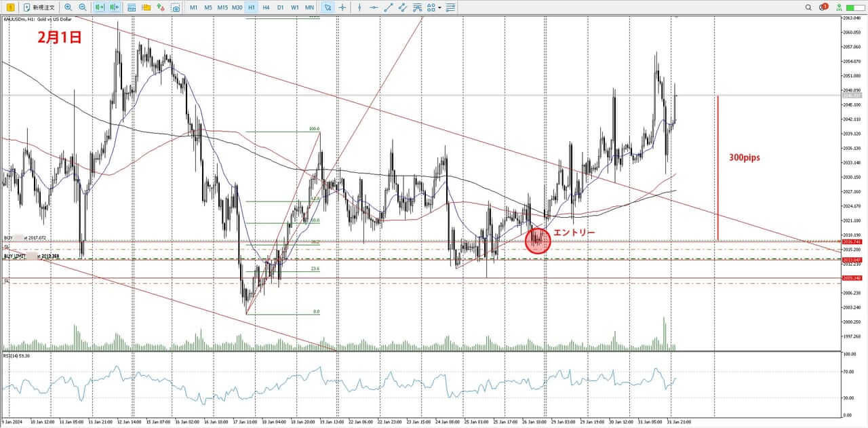Zoom in on the chart
Viewport: 868px width, 428px height.
coord(68,7)
